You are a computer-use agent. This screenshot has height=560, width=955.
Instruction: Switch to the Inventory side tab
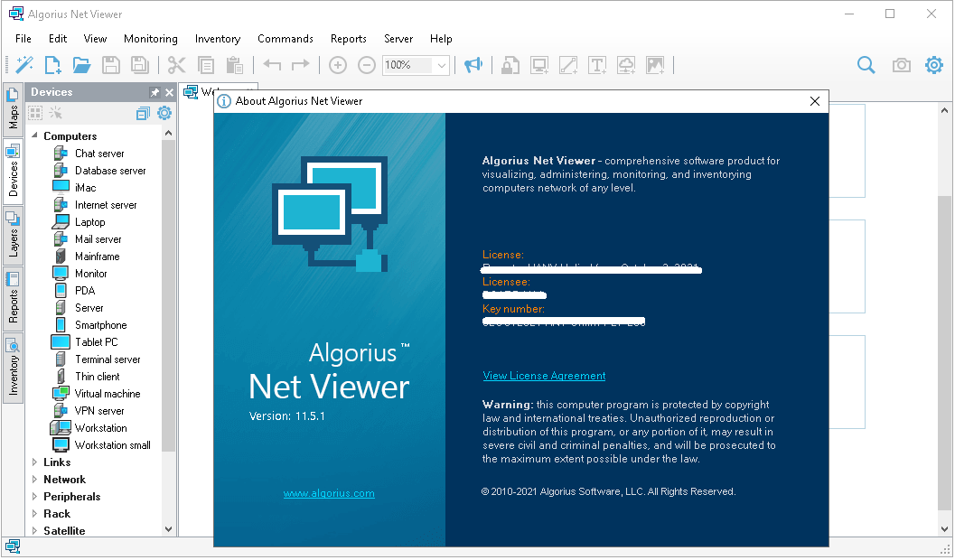13,368
